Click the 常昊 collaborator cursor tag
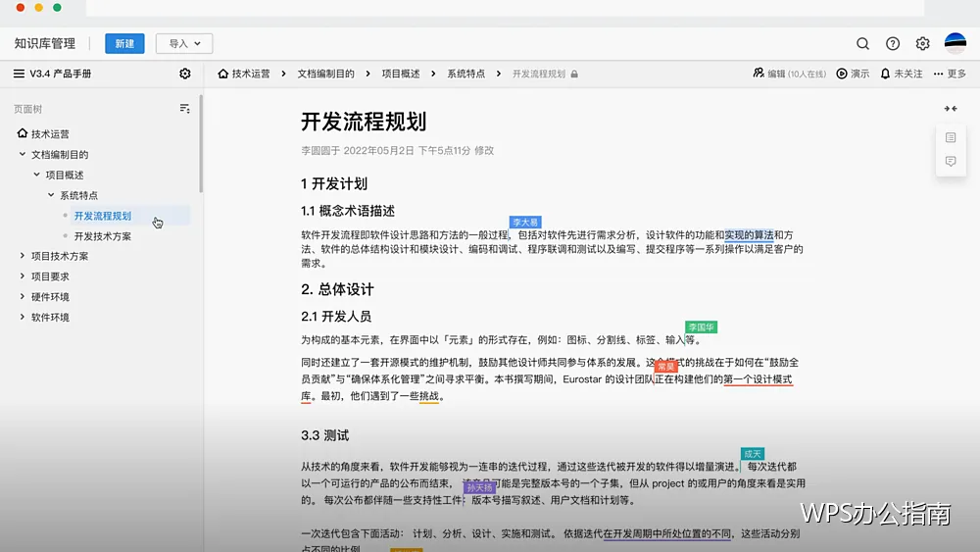Image resolution: width=980 pixels, height=552 pixels. [666, 367]
